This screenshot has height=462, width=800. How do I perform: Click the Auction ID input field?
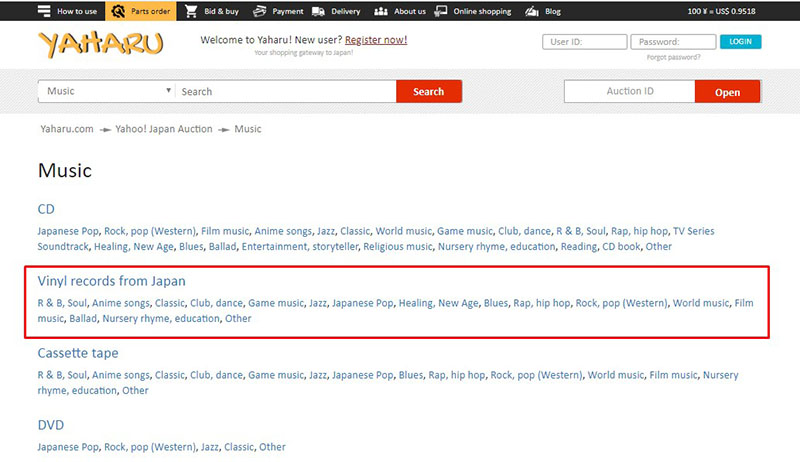tap(630, 91)
